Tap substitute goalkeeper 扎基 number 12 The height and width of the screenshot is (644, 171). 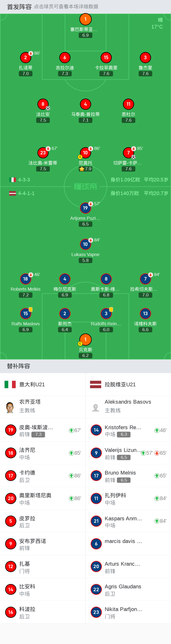pos(43,566)
